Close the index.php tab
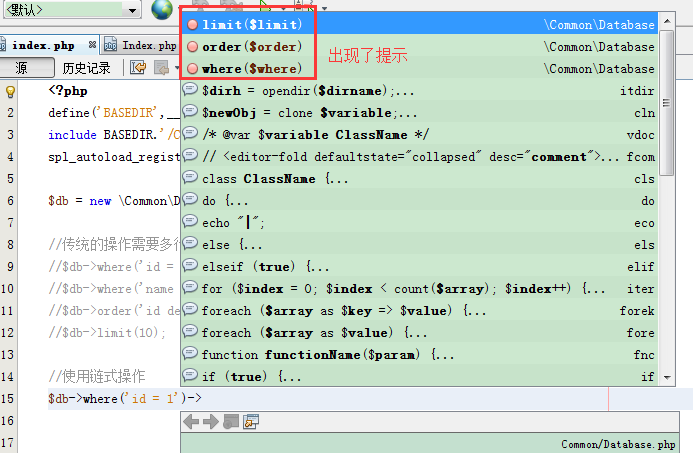The height and width of the screenshot is (453, 693). coord(92,45)
